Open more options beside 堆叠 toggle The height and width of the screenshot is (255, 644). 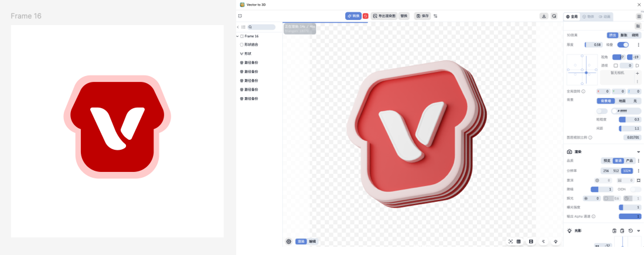point(638,44)
